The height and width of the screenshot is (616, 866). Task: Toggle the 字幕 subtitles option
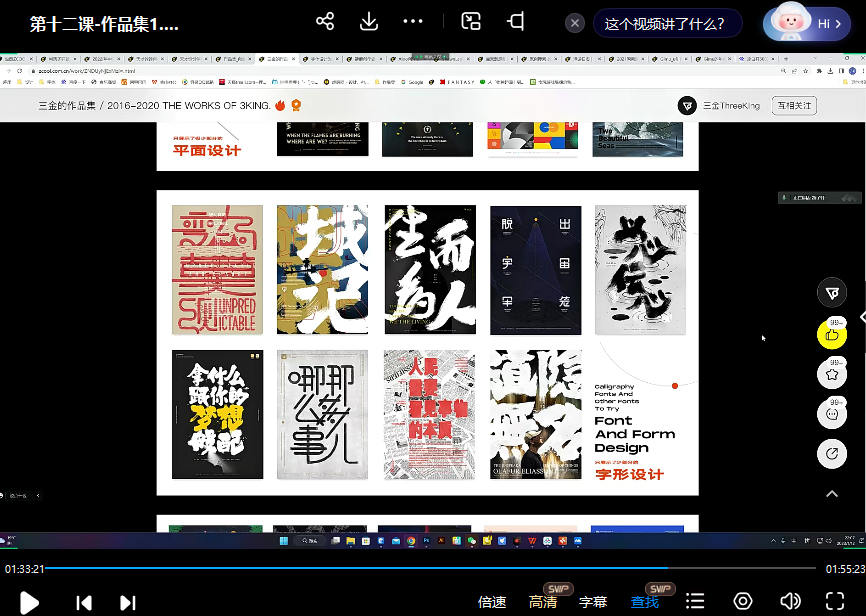tap(593, 602)
